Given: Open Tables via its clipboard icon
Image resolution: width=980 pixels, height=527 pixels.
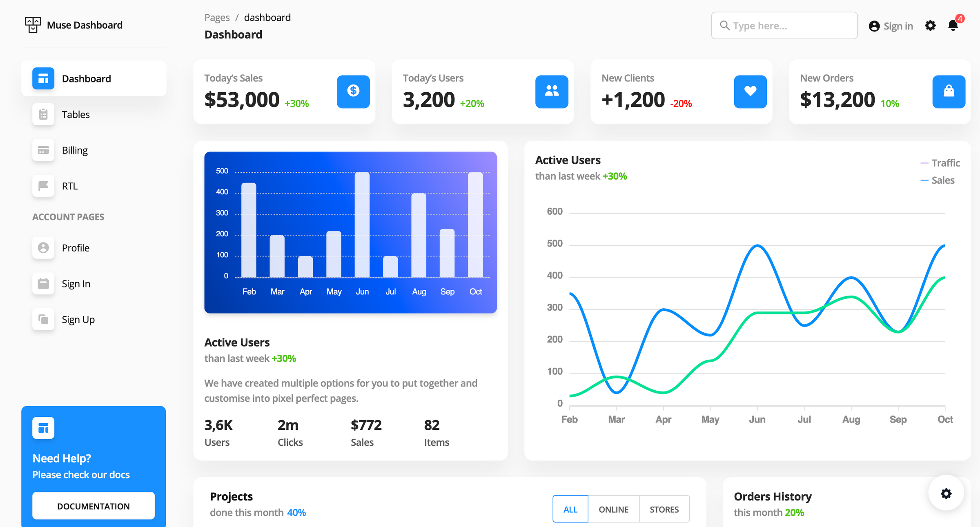Looking at the screenshot, I should point(43,114).
